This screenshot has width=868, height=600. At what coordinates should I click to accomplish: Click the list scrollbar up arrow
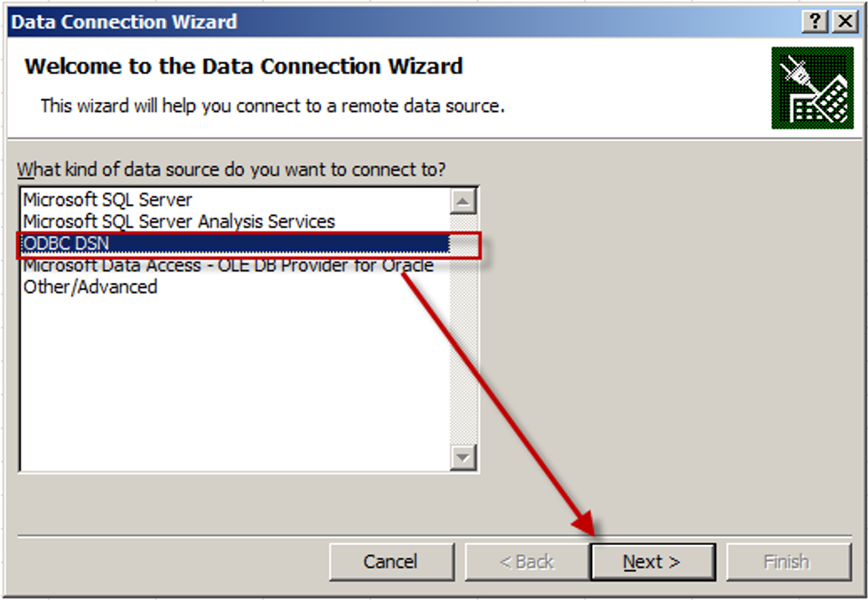click(x=463, y=201)
